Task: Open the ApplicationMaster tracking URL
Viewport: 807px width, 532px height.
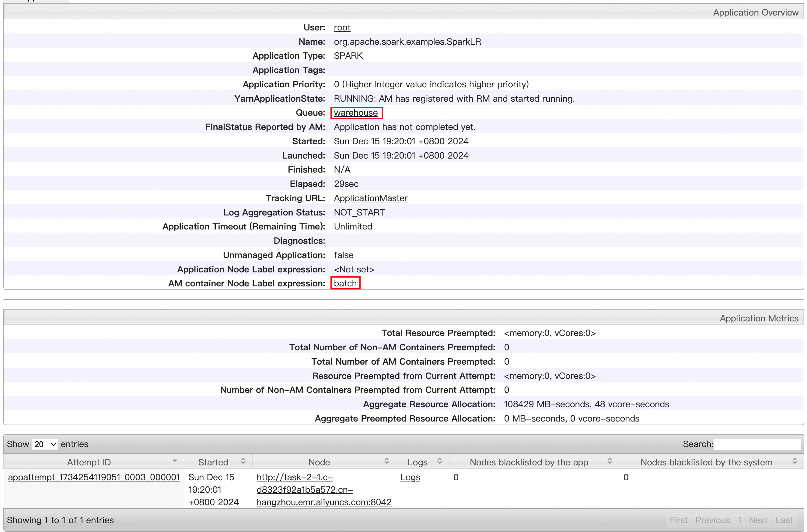Action: (370, 198)
